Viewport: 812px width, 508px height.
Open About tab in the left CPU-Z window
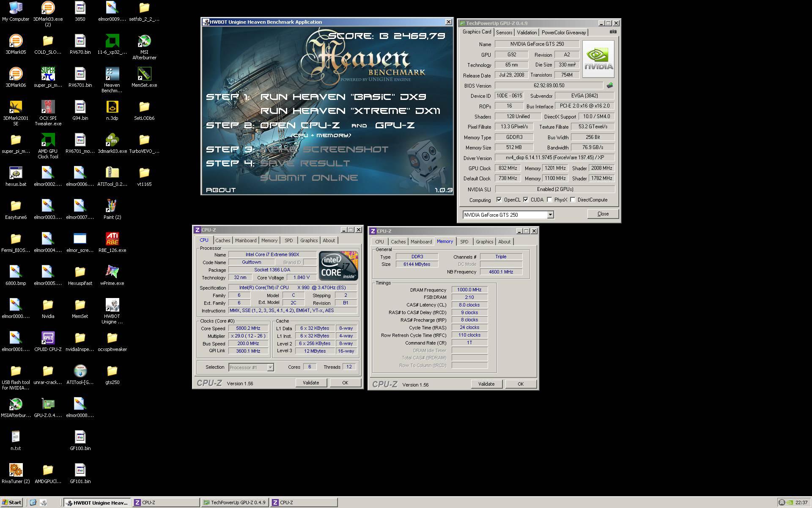pos(329,240)
